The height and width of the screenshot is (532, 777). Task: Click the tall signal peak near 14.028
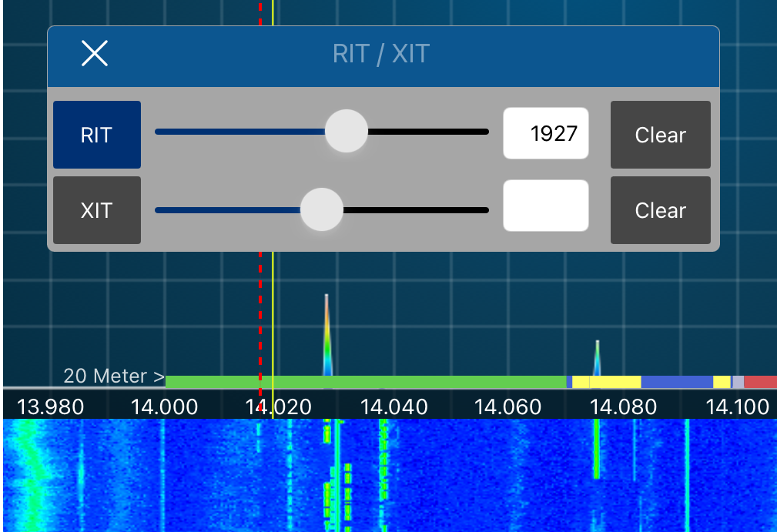(x=327, y=335)
